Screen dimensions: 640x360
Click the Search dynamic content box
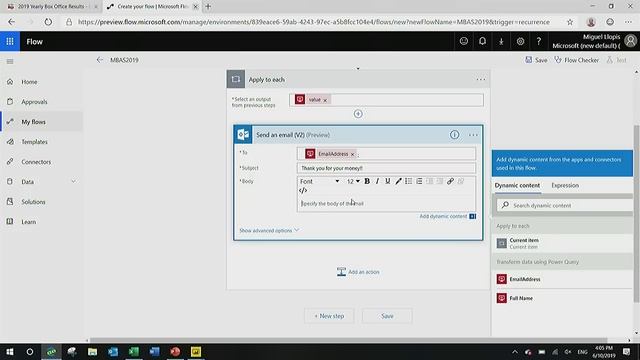(x=565, y=205)
